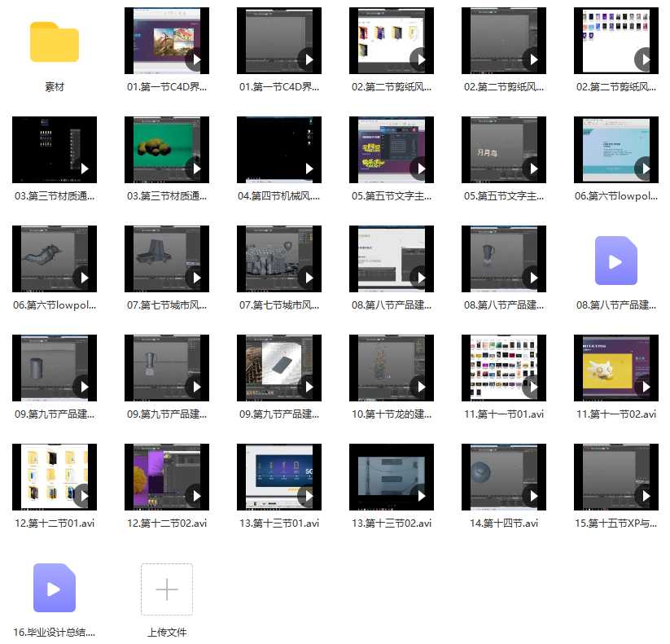Open the 素材 folder
The image size is (670, 644).
click(55, 42)
